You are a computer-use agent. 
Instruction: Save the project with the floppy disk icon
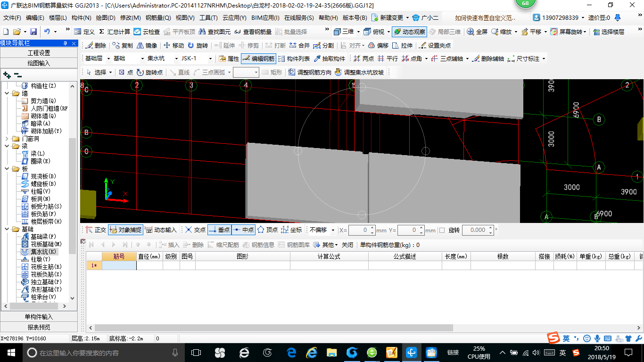tap(33, 32)
